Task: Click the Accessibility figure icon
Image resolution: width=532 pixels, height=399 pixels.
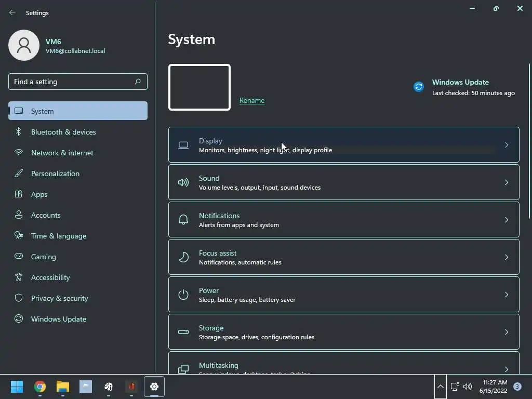Action: tap(19, 277)
